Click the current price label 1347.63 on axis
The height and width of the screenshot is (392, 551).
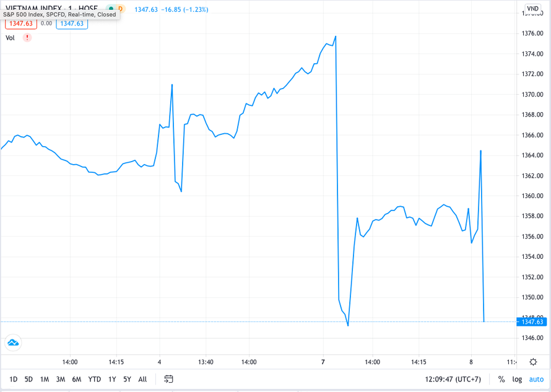[x=532, y=322]
